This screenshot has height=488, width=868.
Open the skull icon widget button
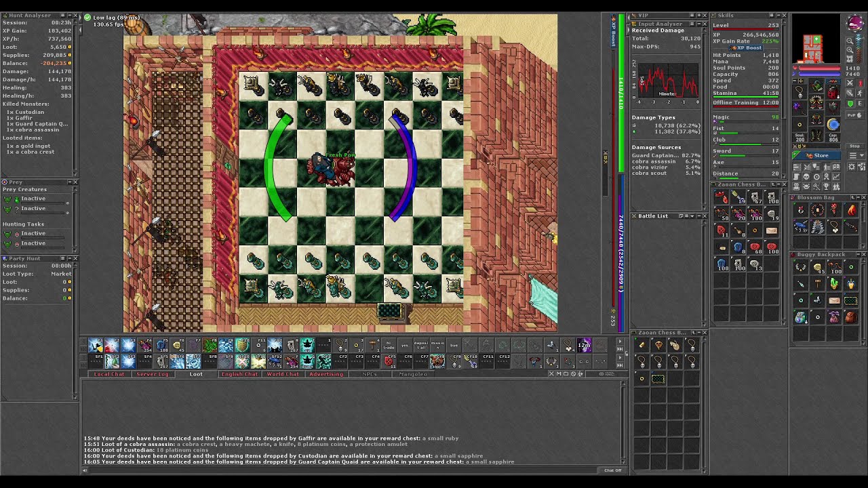point(806,176)
